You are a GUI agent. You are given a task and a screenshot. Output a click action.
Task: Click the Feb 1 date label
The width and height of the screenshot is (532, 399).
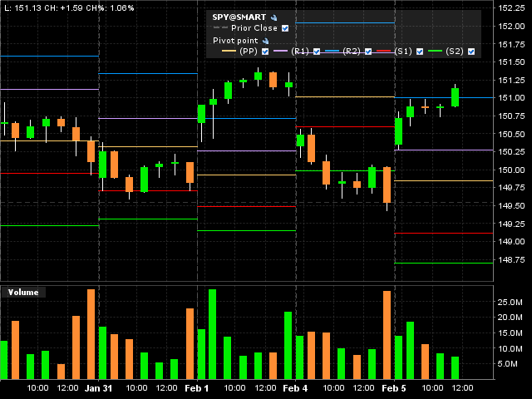[197, 388]
